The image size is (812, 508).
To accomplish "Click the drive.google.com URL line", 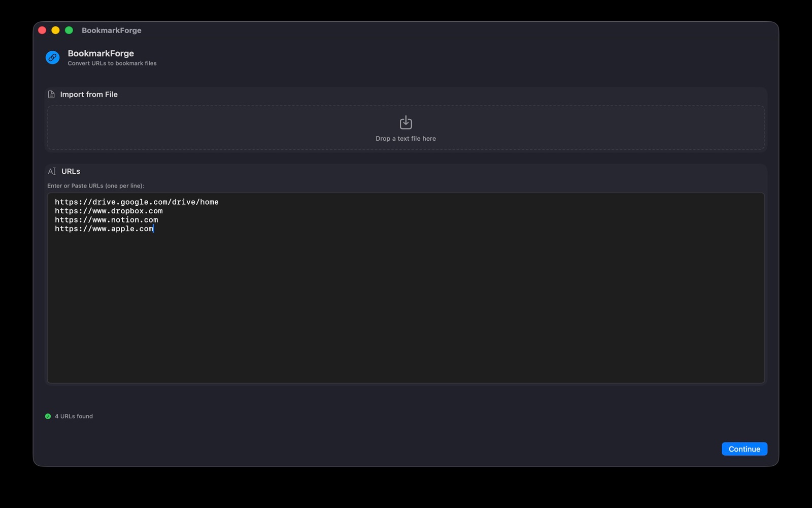I will [137, 202].
